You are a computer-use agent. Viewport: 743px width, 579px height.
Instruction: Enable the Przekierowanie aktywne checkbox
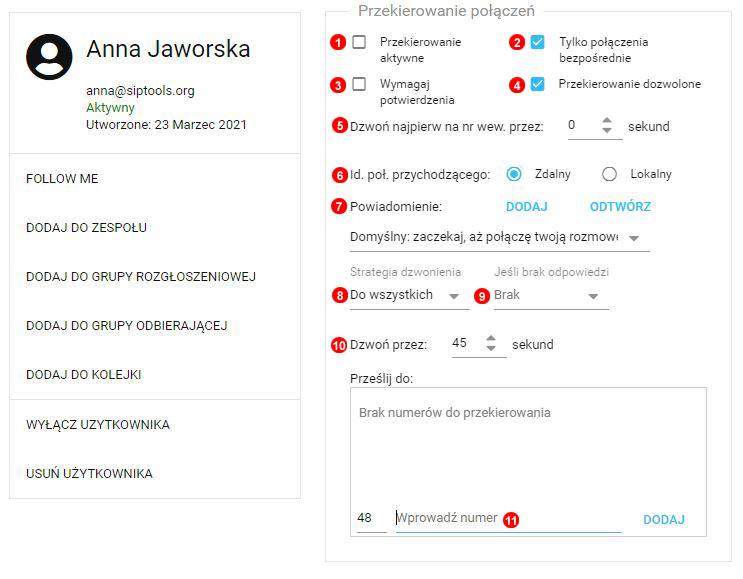(359, 42)
